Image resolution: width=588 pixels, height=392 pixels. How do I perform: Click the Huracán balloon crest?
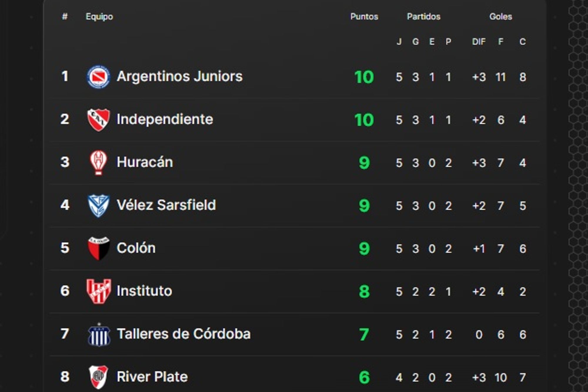pos(98,163)
